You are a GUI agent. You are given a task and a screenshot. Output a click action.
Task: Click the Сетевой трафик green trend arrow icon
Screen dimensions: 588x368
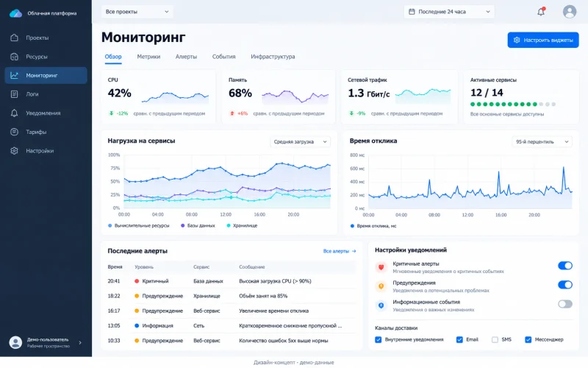point(351,113)
